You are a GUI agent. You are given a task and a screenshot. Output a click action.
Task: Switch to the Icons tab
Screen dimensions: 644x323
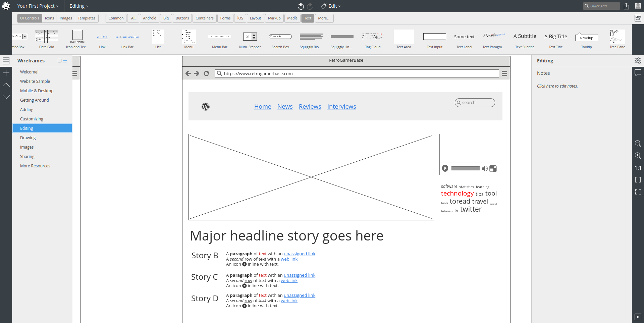click(49, 18)
